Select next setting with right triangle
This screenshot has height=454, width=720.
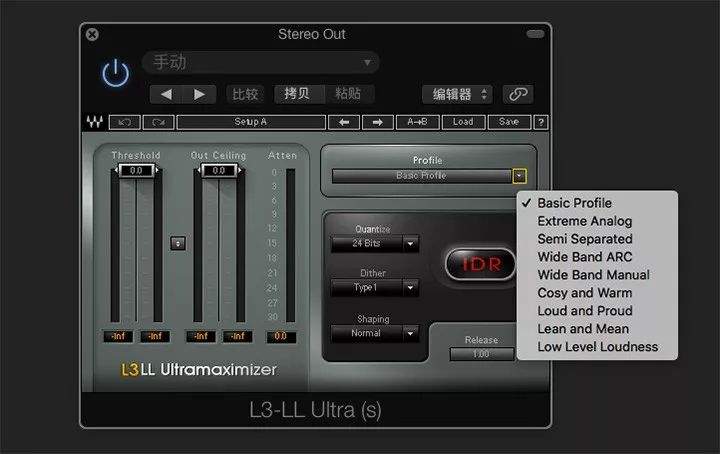(199, 95)
